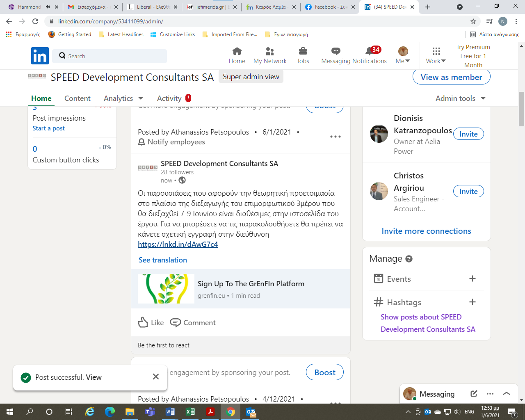525x420 pixels.
Task: Open Word from taskbar
Action: coord(170,412)
